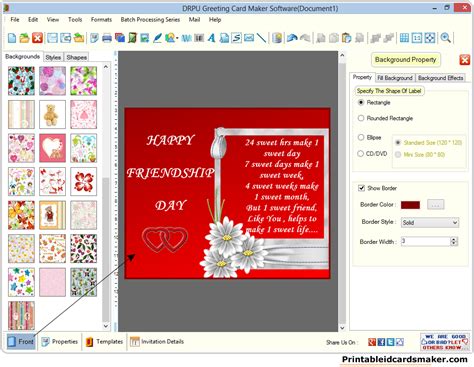474x367 pixels.
Task: Select the Rounded Rectangle shape option
Action: click(x=385, y=118)
